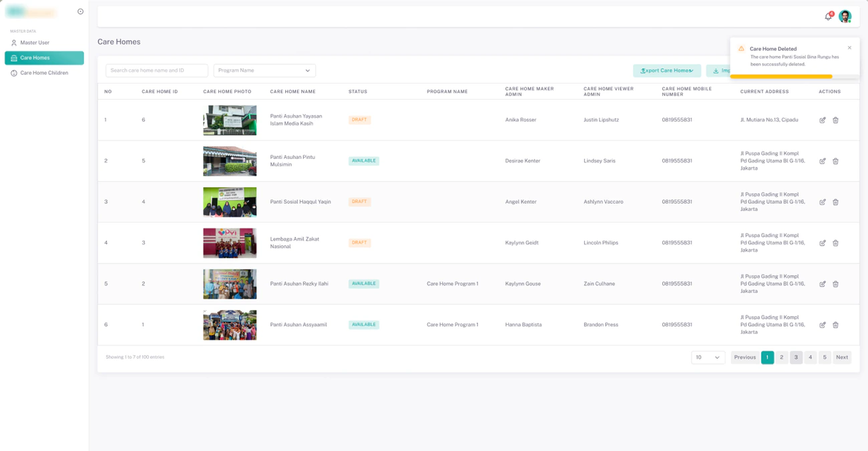The image size is (868, 451).
Task: Select page 4 in pagination
Action: point(811,357)
